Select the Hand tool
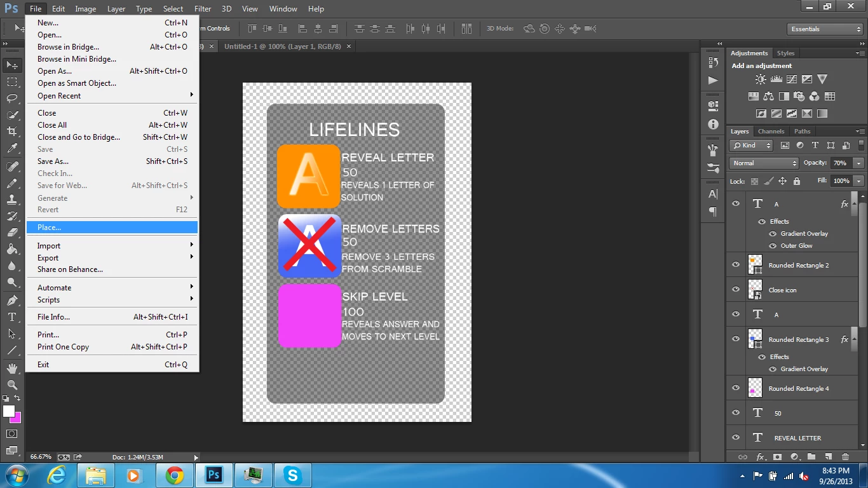The width and height of the screenshot is (868, 488). (x=12, y=369)
